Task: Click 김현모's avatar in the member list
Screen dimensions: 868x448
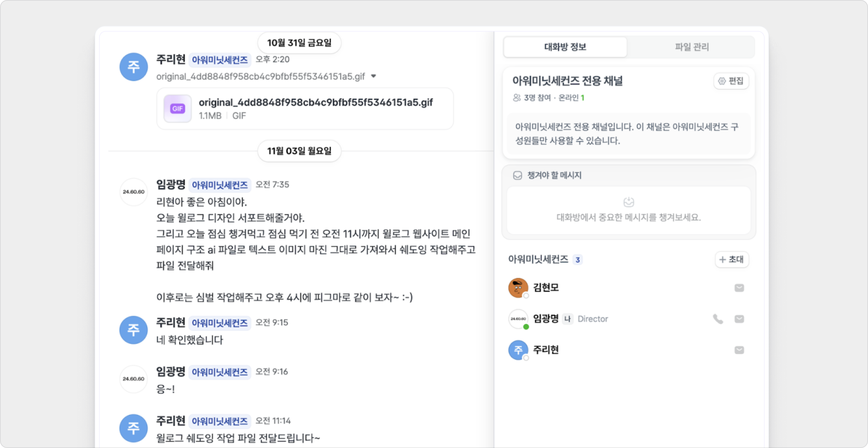Action: (518, 288)
